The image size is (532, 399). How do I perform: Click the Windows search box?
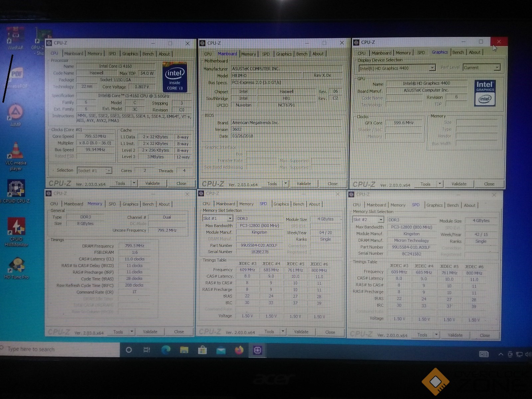[60, 349]
